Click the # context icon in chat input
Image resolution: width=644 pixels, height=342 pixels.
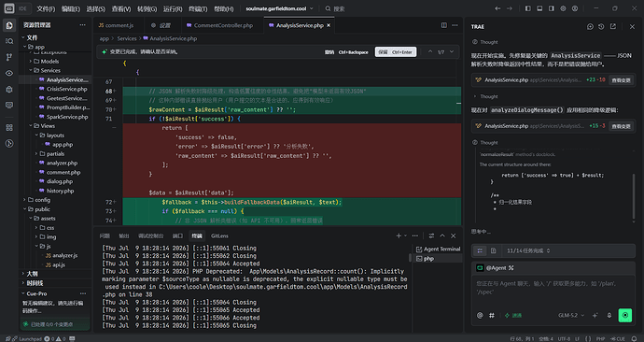click(x=492, y=315)
